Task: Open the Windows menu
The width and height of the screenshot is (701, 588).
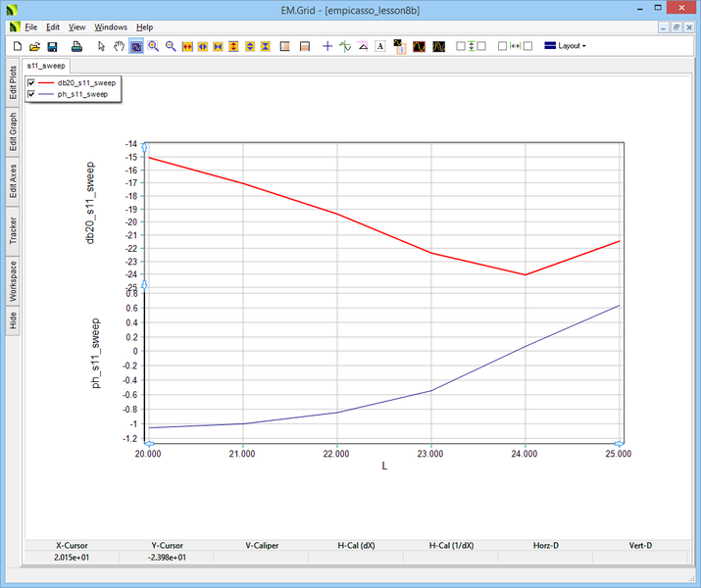Action: tap(111, 27)
